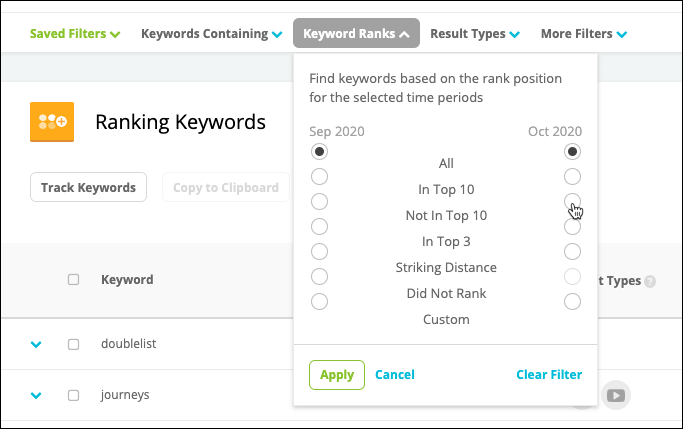Check the doublelist keyword checkbox
683x429 pixels.
[74, 345]
